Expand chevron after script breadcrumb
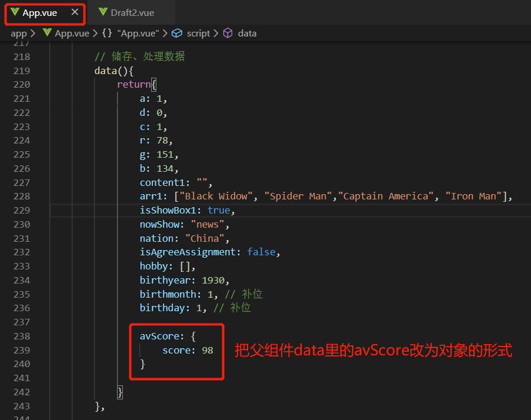Viewport: 531px width, 420px height. (x=216, y=33)
